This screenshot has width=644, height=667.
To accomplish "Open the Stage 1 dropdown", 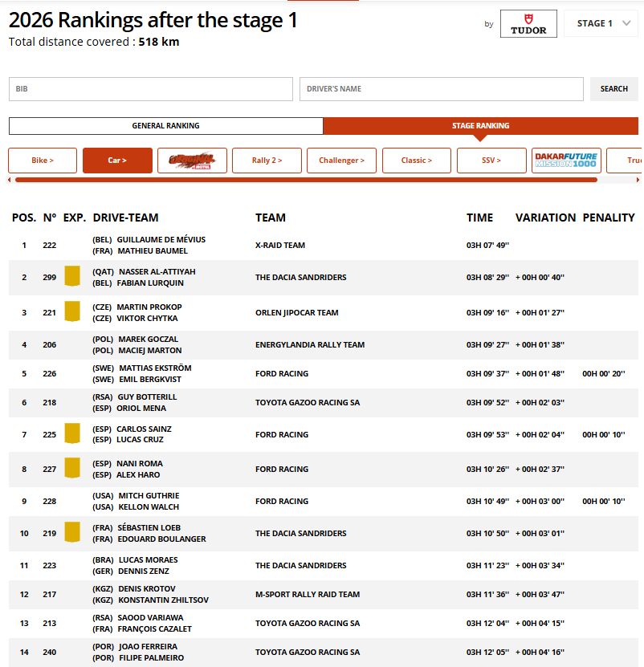I will pyautogui.click(x=601, y=23).
